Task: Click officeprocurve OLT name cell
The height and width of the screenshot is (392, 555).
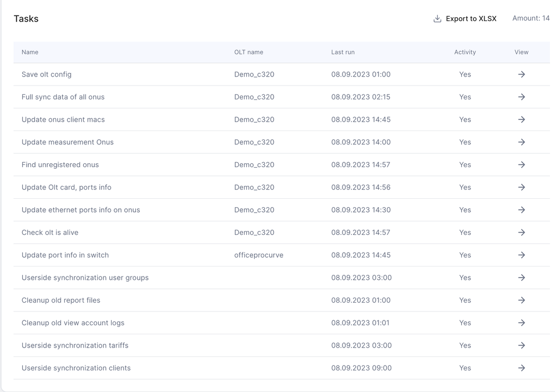Action: (x=259, y=255)
